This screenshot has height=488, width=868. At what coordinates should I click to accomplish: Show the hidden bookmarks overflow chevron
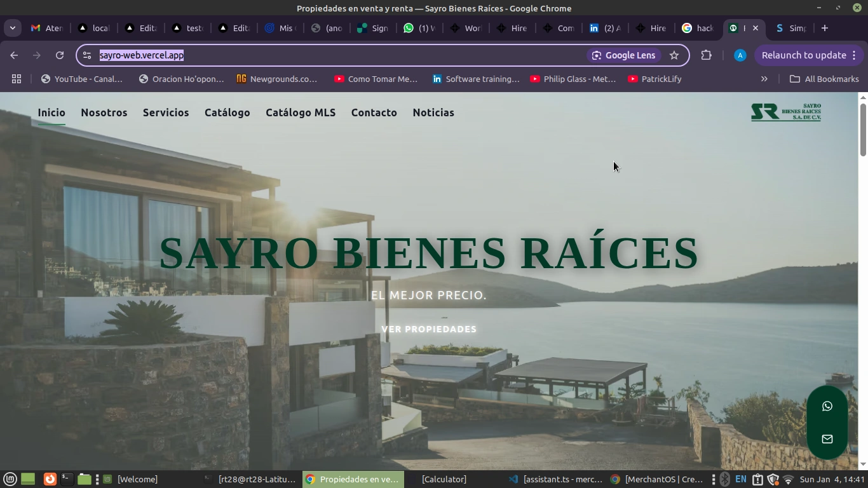coord(764,79)
